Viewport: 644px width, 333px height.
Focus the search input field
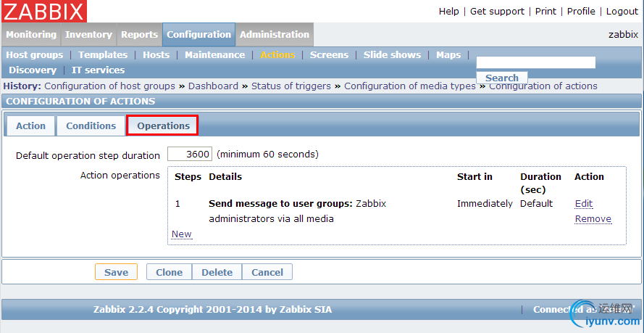(536, 62)
